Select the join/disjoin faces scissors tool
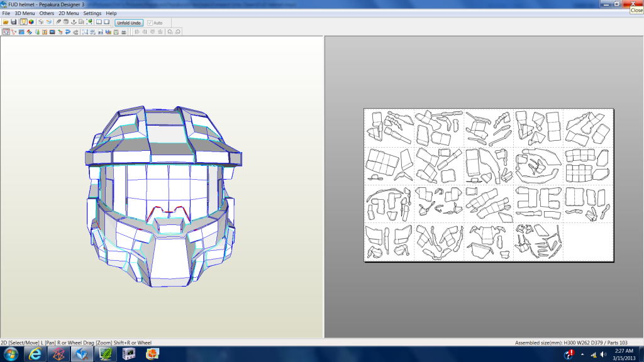 [14, 31]
